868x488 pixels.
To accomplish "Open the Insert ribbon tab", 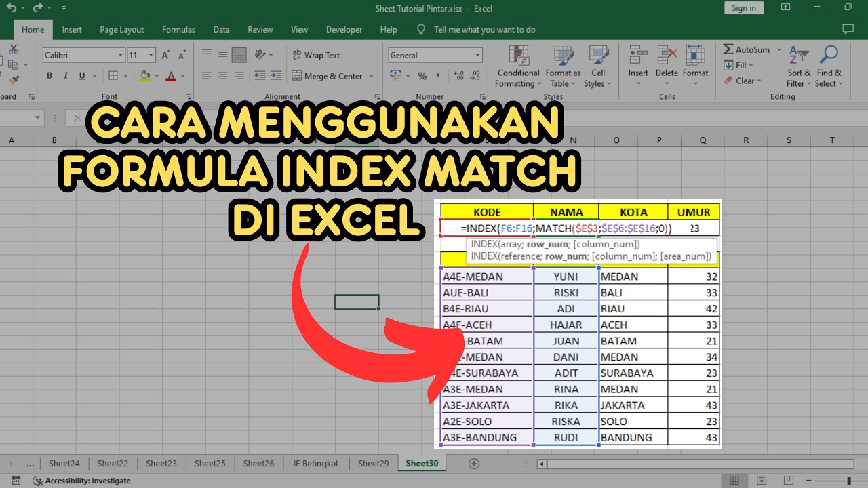I will tap(72, 30).
